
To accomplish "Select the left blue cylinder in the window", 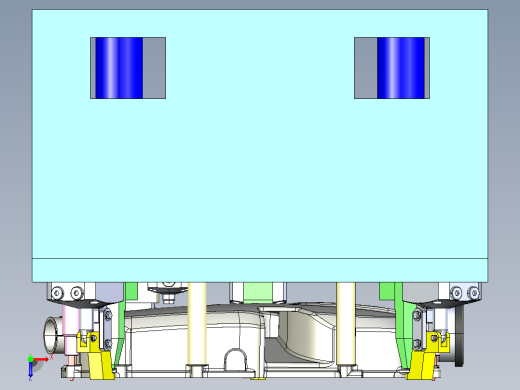I will (x=119, y=68).
